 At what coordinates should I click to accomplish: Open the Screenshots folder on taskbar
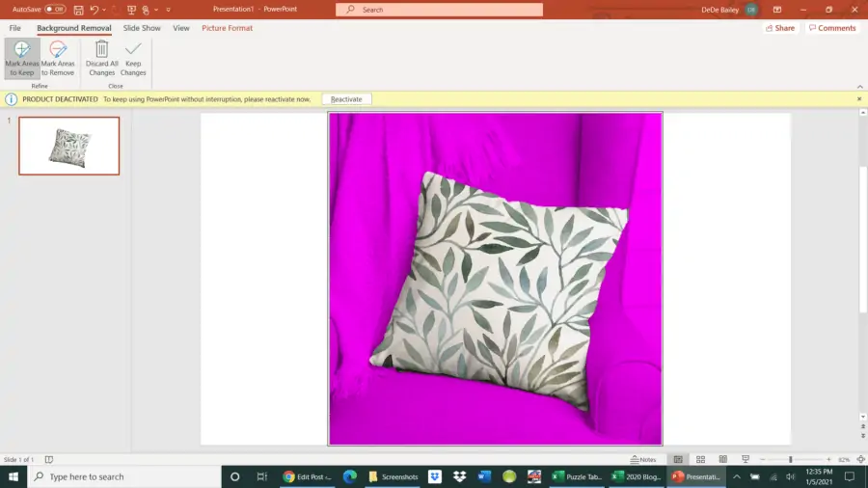pyautogui.click(x=393, y=476)
